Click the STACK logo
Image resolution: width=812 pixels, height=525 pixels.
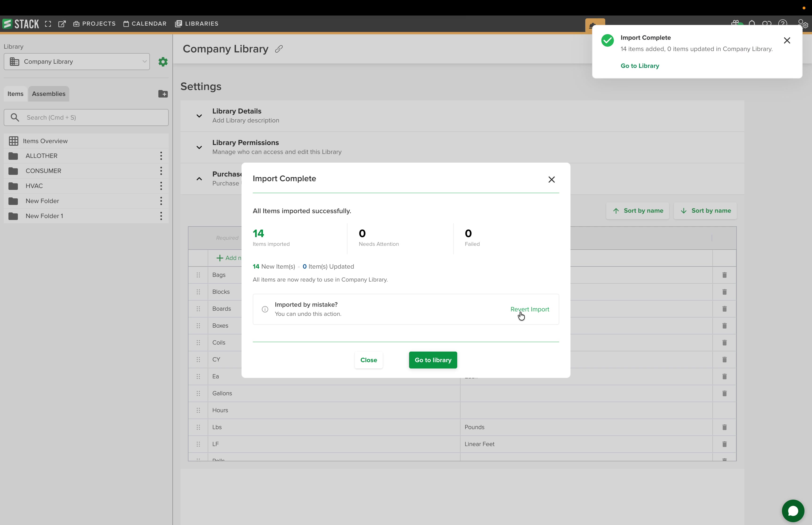[x=20, y=24]
